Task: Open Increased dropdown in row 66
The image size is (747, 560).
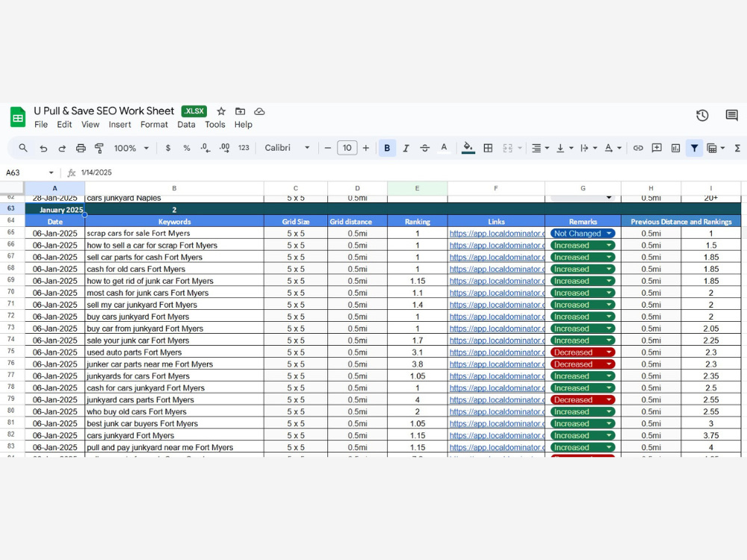Action: 583,245
